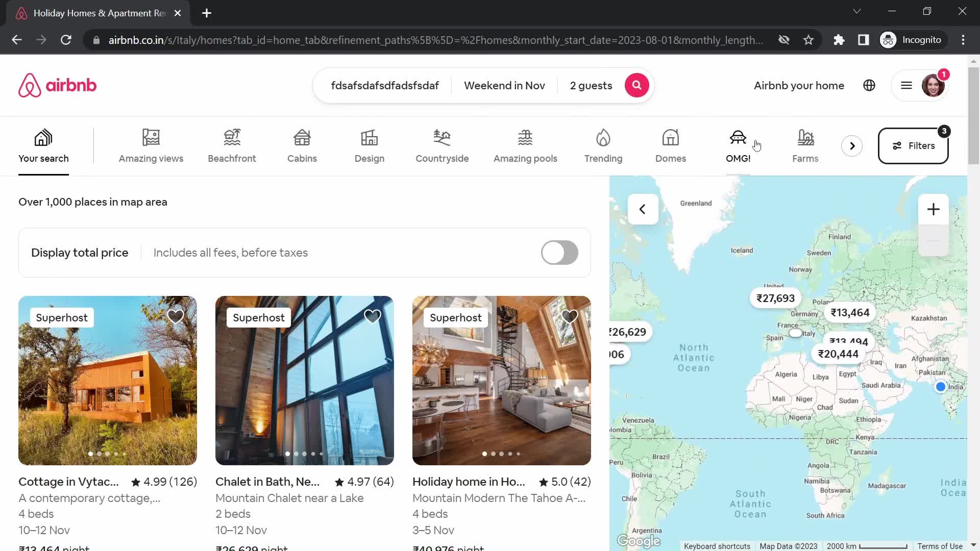This screenshot has height=551, width=980.
Task: Click the Your search tab
Action: pos(43,145)
